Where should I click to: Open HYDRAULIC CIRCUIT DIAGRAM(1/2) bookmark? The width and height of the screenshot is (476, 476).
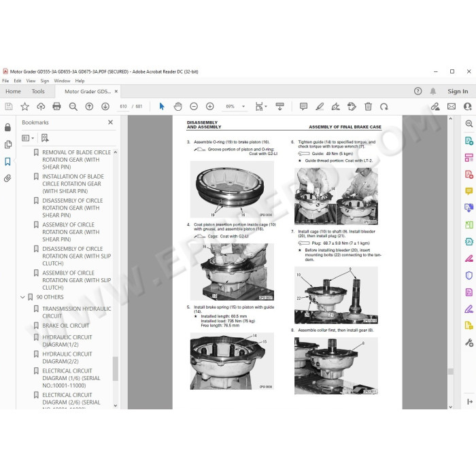pyautogui.click(x=67, y=341)
